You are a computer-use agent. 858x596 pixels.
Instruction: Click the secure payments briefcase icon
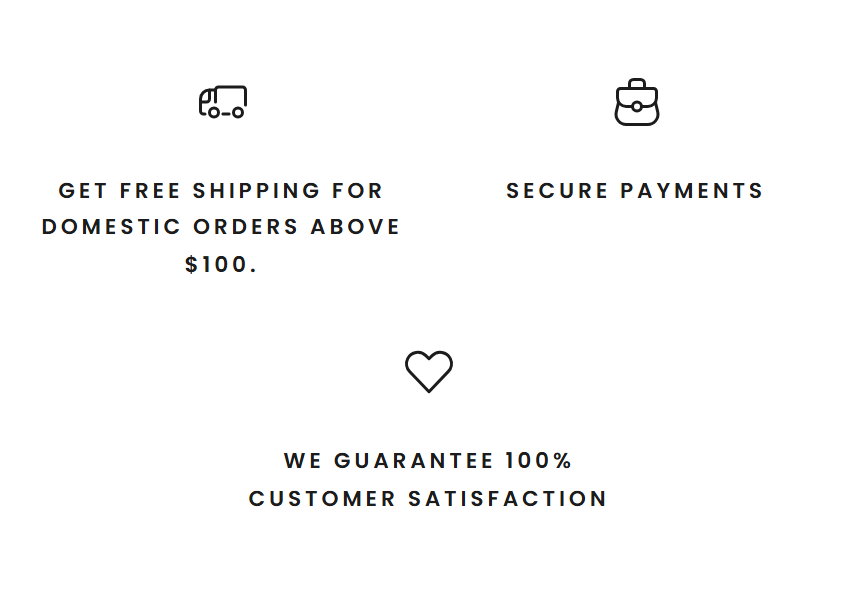(x=637, y=102)
